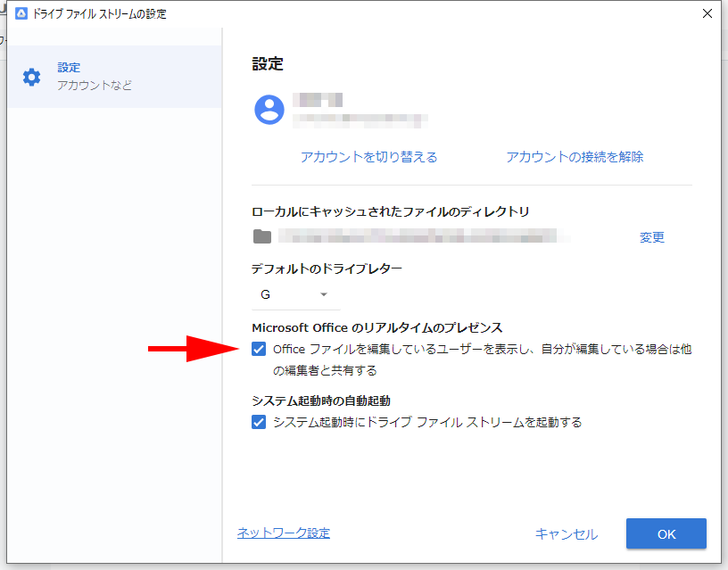The image size is (728, 570).
Task: Close the settings dialog with X
Action: tap(707, 13)
